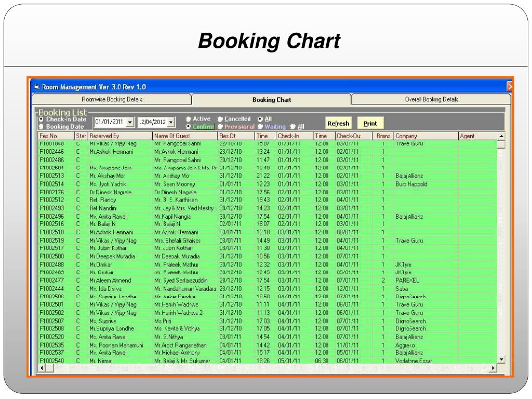Click guest Ms. Kavita & Vidhya
This screenshot has height=399, width=532.
(177, 329)
